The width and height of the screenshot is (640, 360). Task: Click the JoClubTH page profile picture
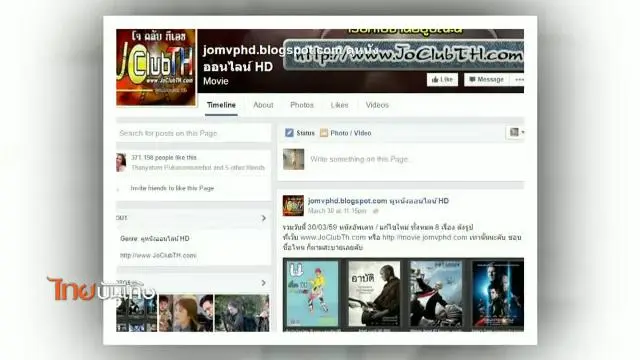click(156, 67)
